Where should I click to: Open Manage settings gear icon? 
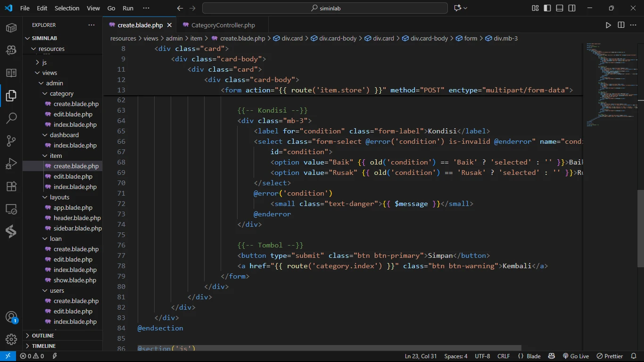coord(11,339)
